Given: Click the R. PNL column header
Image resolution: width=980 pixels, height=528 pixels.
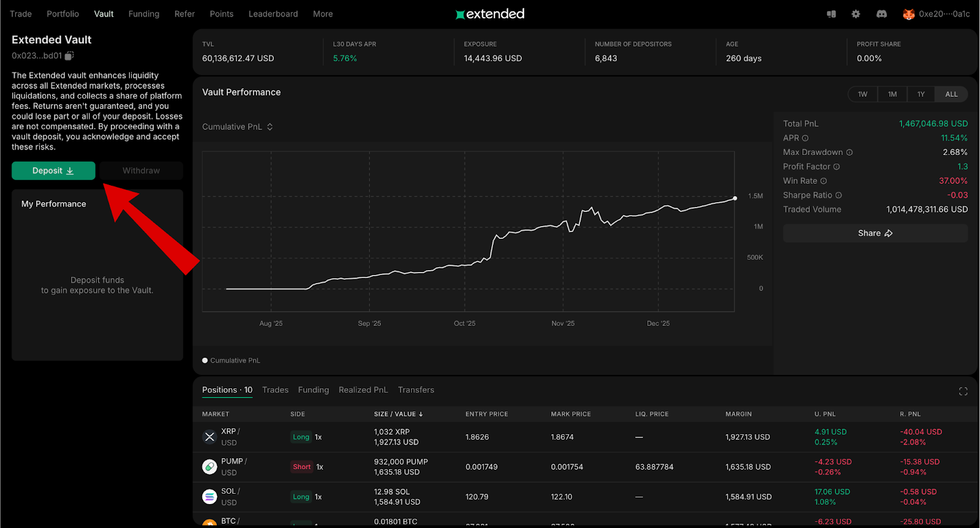Looking at the screenshot, I should click(910, 414).
